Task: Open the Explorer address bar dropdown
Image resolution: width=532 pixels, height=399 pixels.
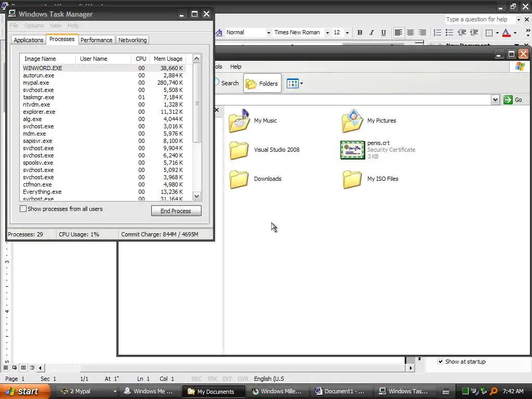Action: [x=495, y=100]
